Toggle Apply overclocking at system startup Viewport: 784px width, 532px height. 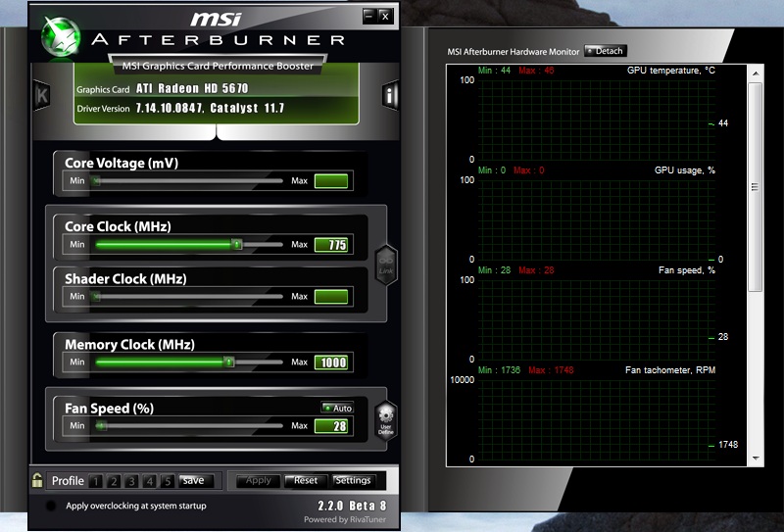(51, 506)
